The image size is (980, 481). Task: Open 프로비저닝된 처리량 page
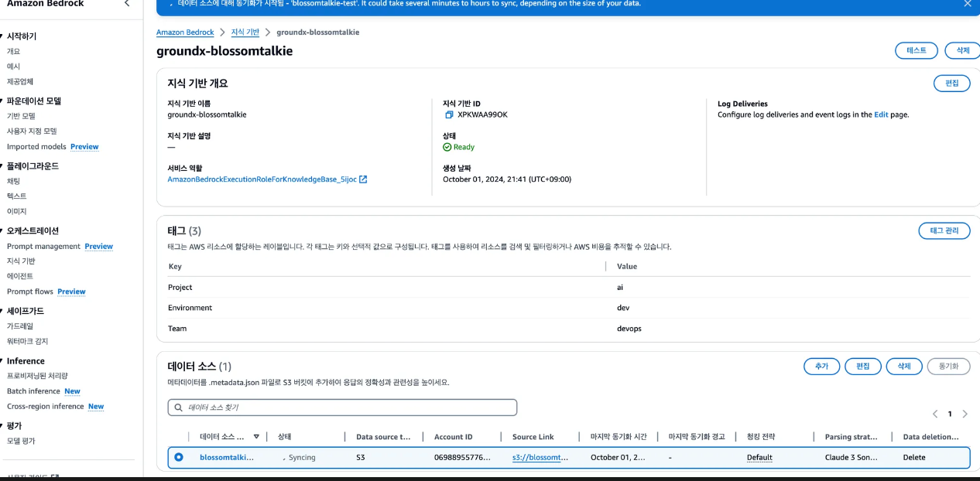[x=37, y=376]
